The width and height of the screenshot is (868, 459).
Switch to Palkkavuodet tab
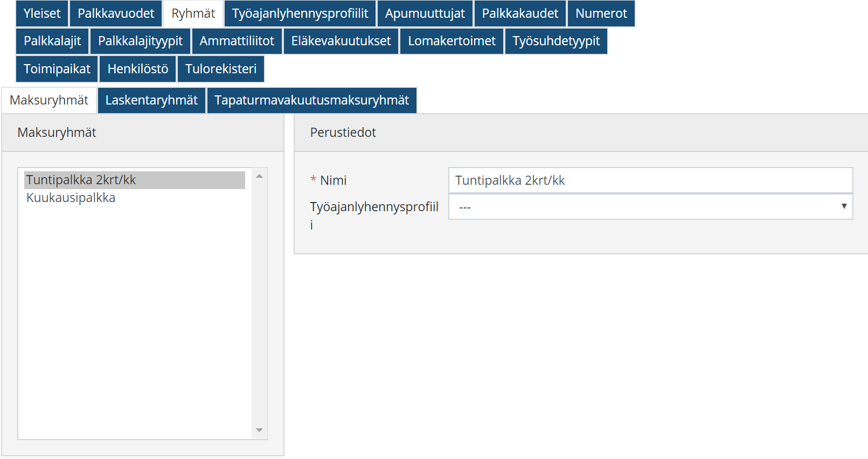pyautogui.click(x=116, y=13)
